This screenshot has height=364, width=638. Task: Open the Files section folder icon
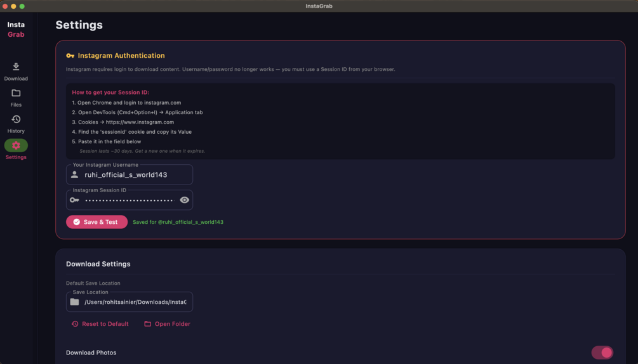[16, 93]
